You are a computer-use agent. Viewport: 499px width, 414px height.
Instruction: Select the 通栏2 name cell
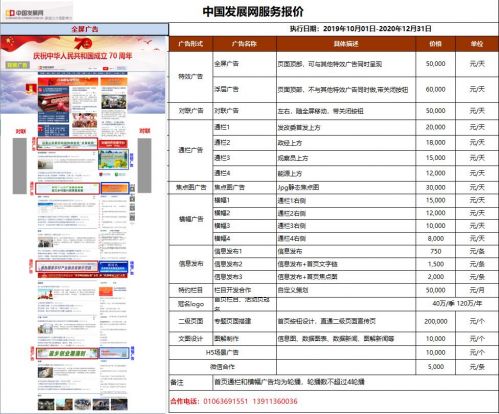tap(244, 143)
